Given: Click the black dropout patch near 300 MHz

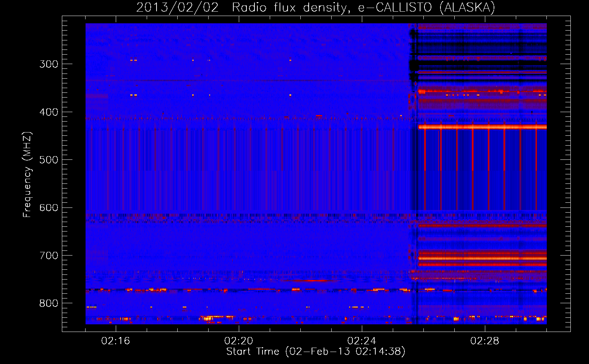Looking at the screenshot, I should pos(414,66).
